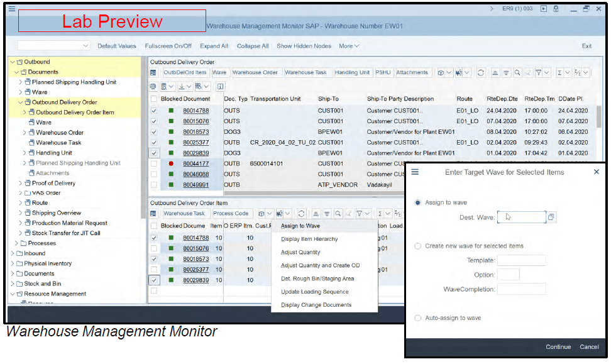This screenshot has width=611, height=364.
Task: Select Shipping Overview in the tree
Action: pyautogui.click(x=57, y=213)
